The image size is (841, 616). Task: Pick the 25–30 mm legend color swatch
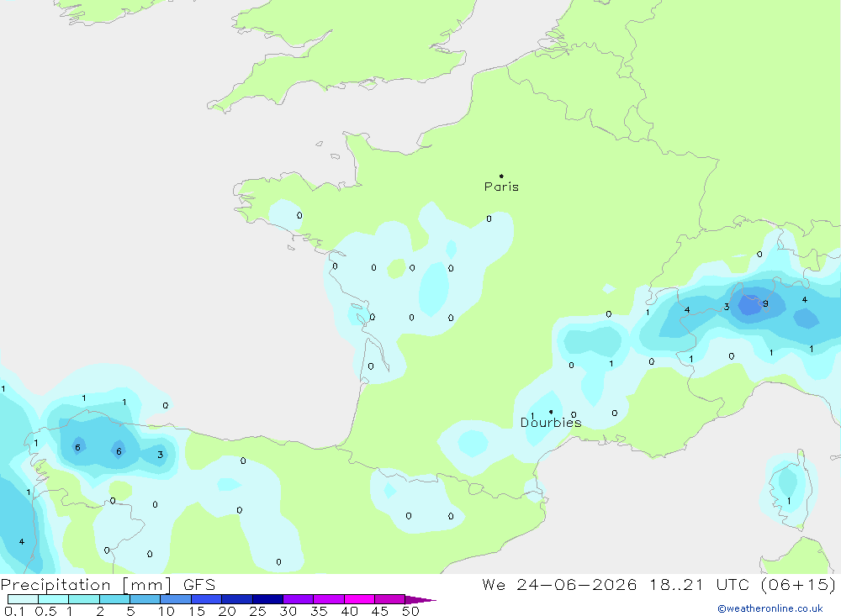pyautogui.click(x=267, y=599)
